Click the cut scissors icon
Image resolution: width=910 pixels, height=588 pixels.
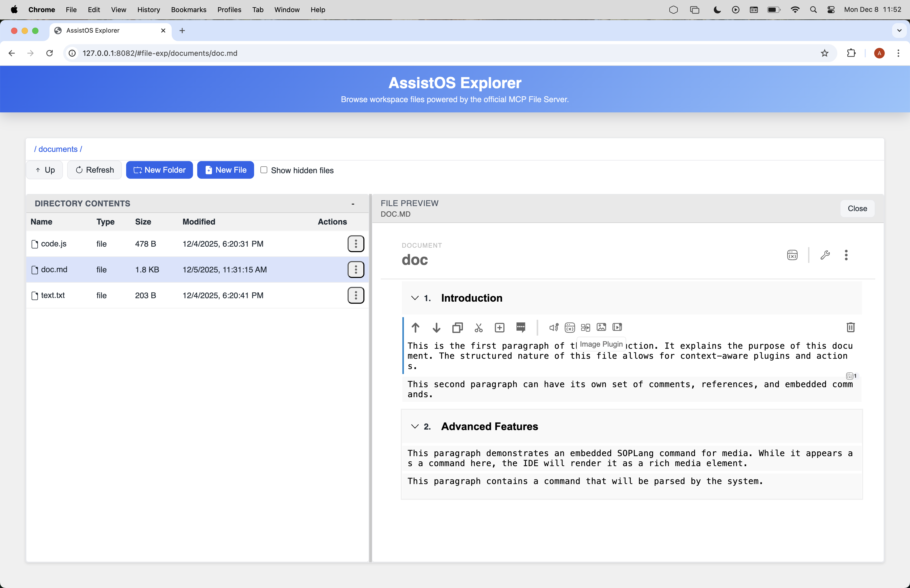tap(478, 327)
